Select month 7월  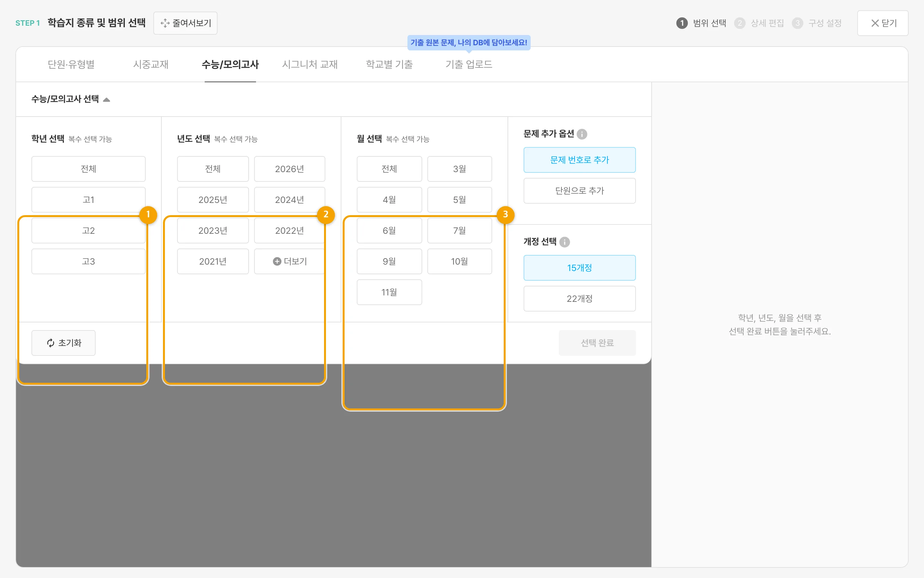(x=460, y=231)
